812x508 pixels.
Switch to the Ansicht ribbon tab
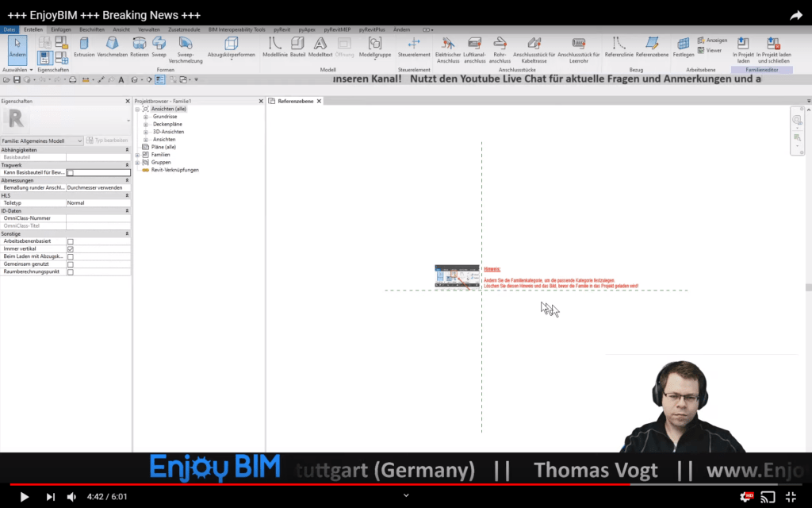121,29
